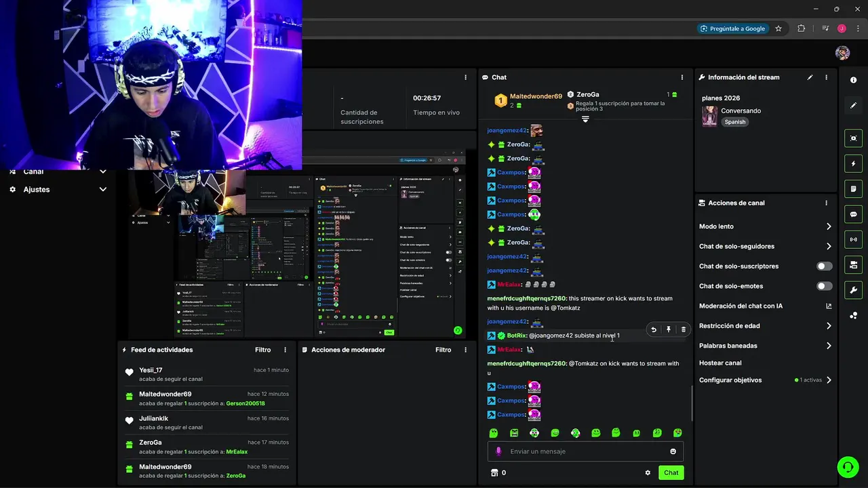
Task: Click the user avatar at top right
Action: tap(842, 53)
